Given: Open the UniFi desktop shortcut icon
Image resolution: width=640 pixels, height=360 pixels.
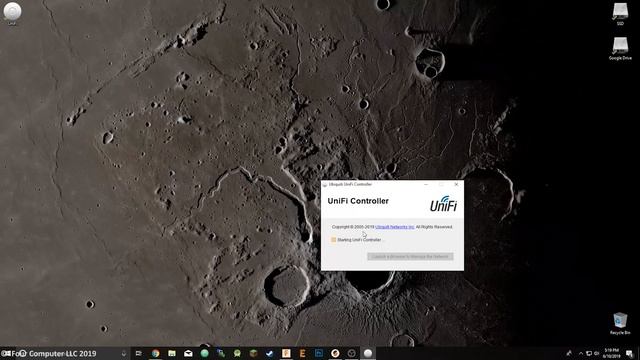Looking at the screenshot, I should click(x=12, y=12).
